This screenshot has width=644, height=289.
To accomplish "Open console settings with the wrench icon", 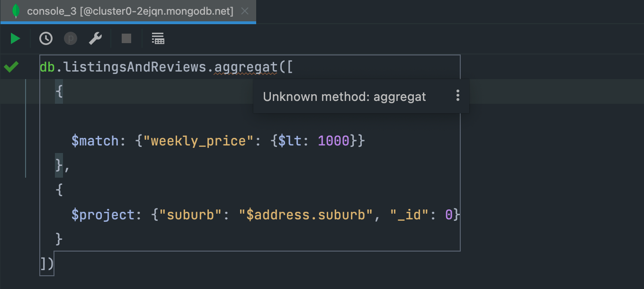I will (x=95, y=38).
